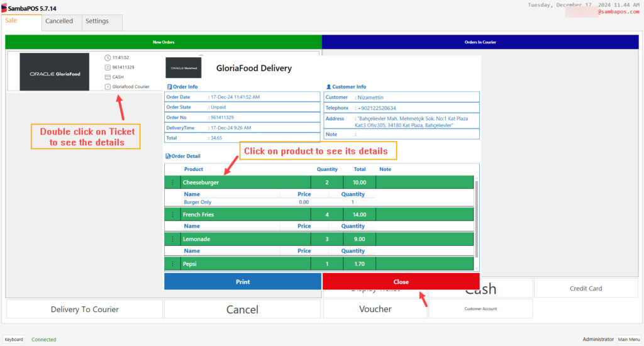The height and width of the screenshot is (346, 644).
Task: Click the payment icon beside CASH
Action: pyautogui.click(x=108, y=77)
